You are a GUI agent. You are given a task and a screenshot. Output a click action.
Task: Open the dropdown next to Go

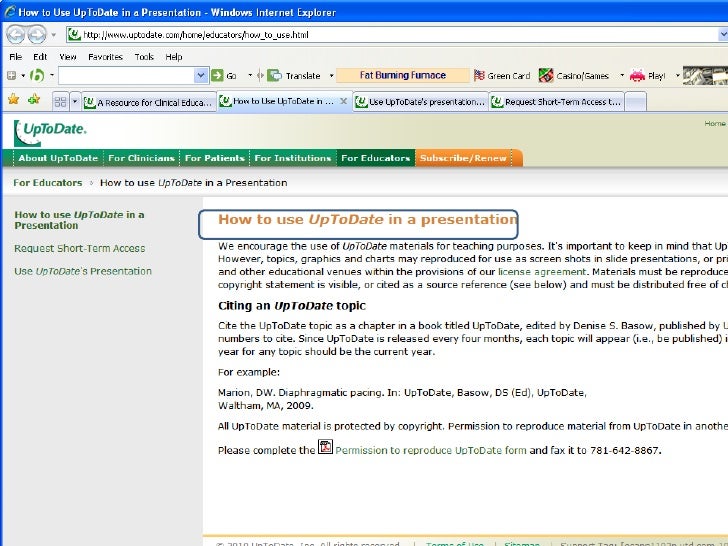click(x=250, y=75)
